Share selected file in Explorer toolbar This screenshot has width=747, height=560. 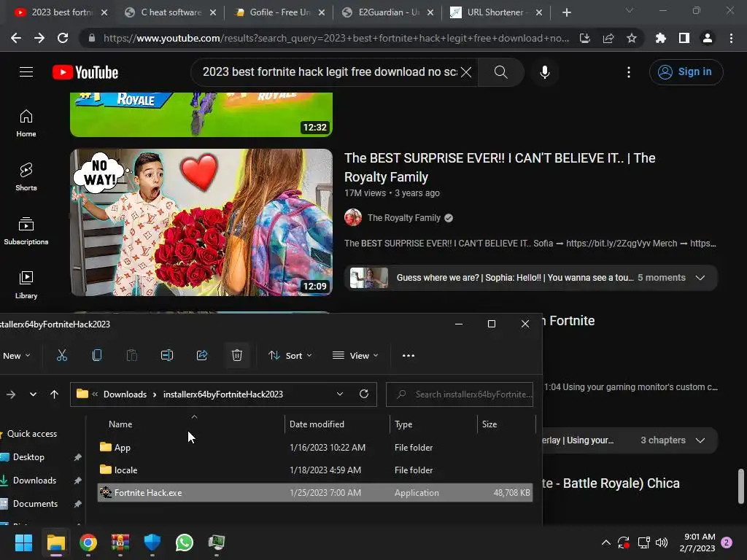point(202,355)
